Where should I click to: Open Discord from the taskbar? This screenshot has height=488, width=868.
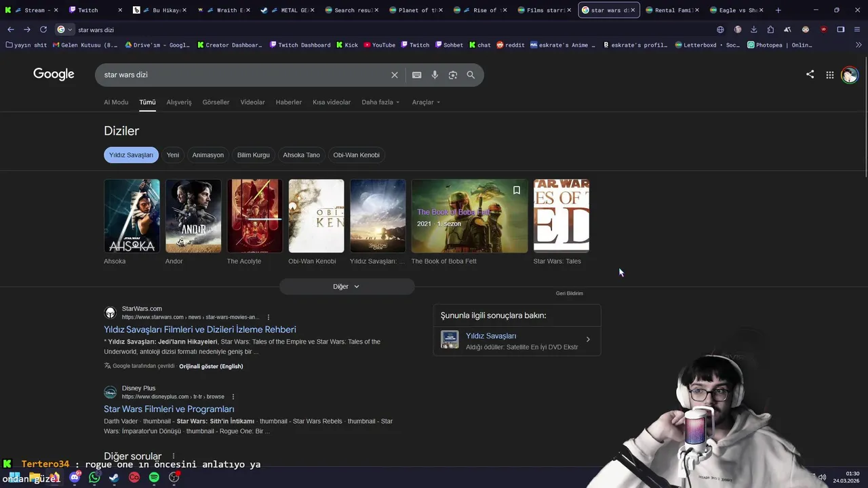pyautogui.click(x=75, y=477)
